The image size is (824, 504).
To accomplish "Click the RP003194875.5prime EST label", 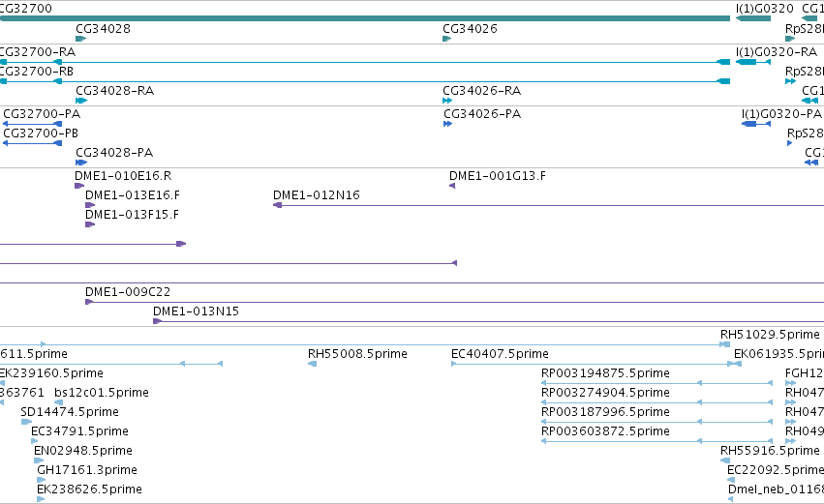I will pyautogui.click(x=605, y=373).
